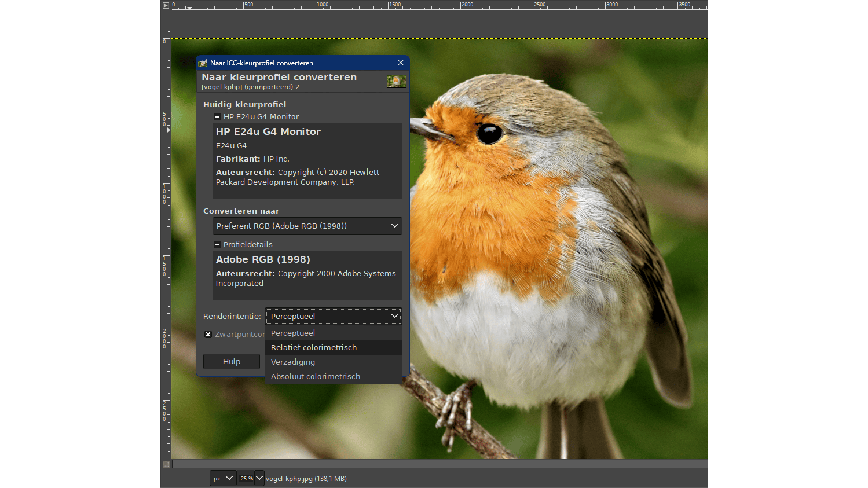Toggle the Quick Mask button below the ruler
868x488 pixels.
[x=166, y=464]
